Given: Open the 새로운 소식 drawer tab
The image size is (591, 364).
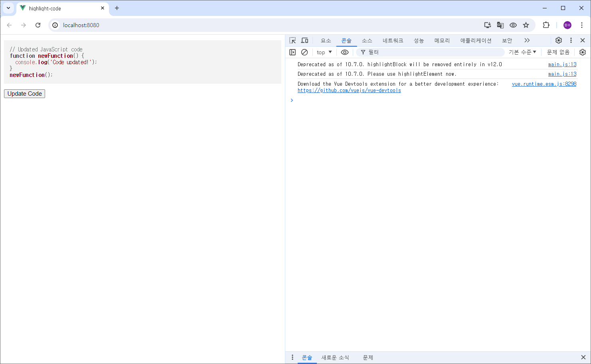Looking at the screenshot, I should coord(336,358).
